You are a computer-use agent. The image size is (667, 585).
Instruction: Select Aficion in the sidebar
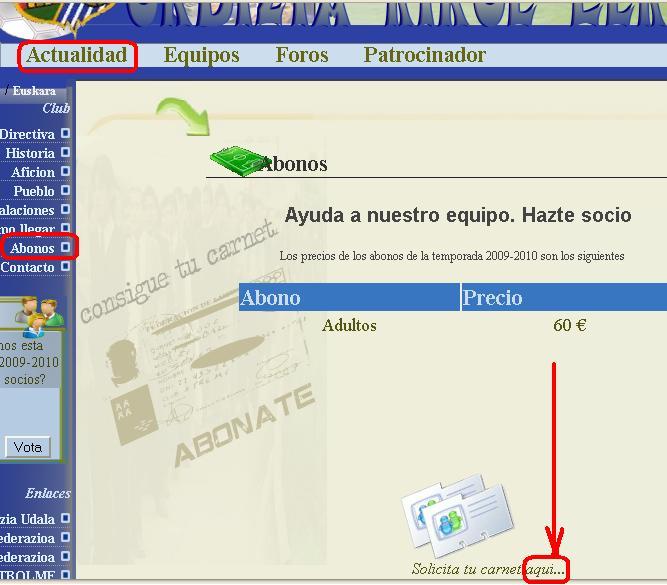point(33,172)
